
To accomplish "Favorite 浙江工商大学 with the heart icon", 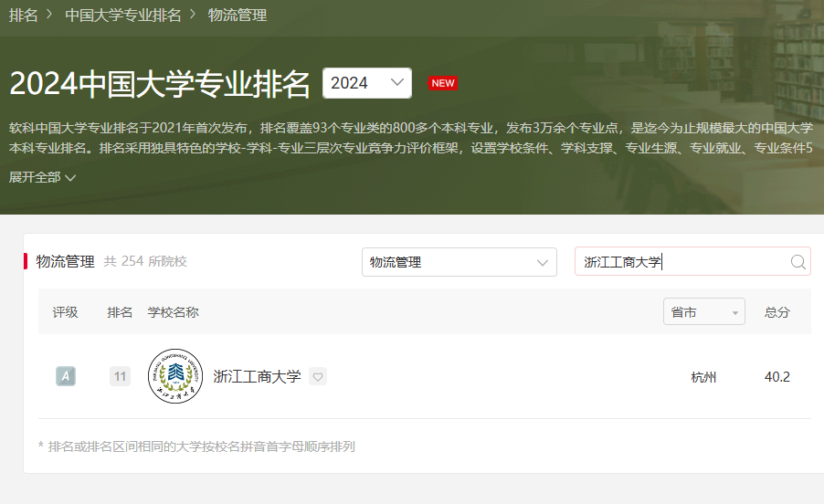I will point(317,376).
